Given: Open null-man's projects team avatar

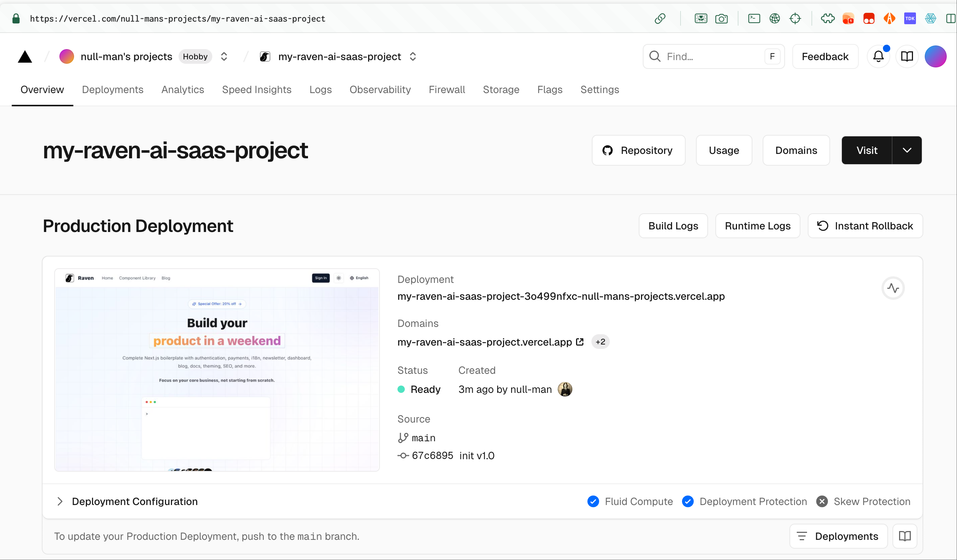Looking at the screenshot, I should pos(66,56).
